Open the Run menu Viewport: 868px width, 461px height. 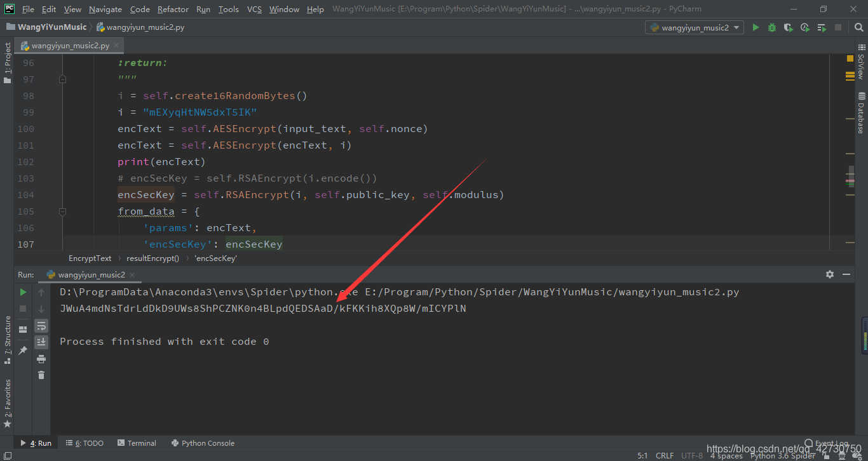(x=203, y=9)
